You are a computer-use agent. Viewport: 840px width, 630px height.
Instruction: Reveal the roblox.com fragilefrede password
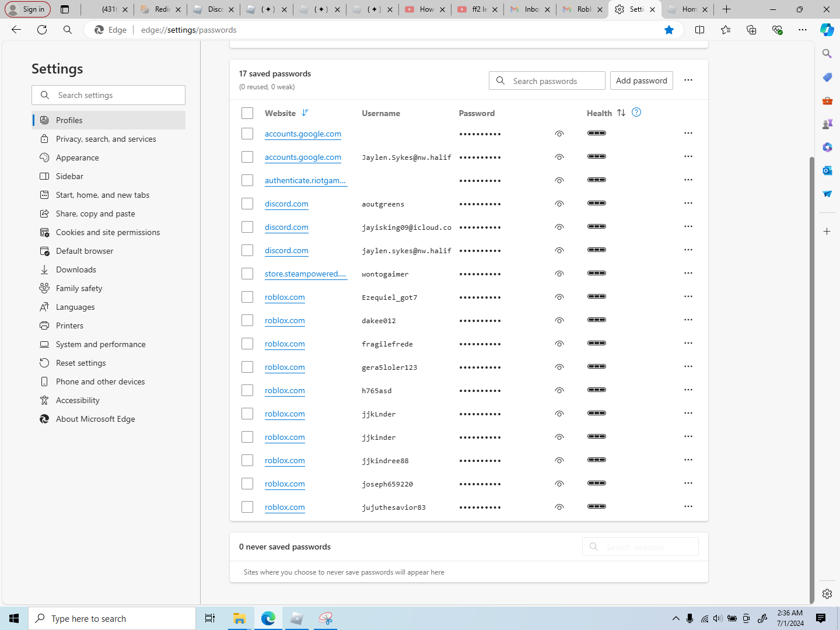559,344
